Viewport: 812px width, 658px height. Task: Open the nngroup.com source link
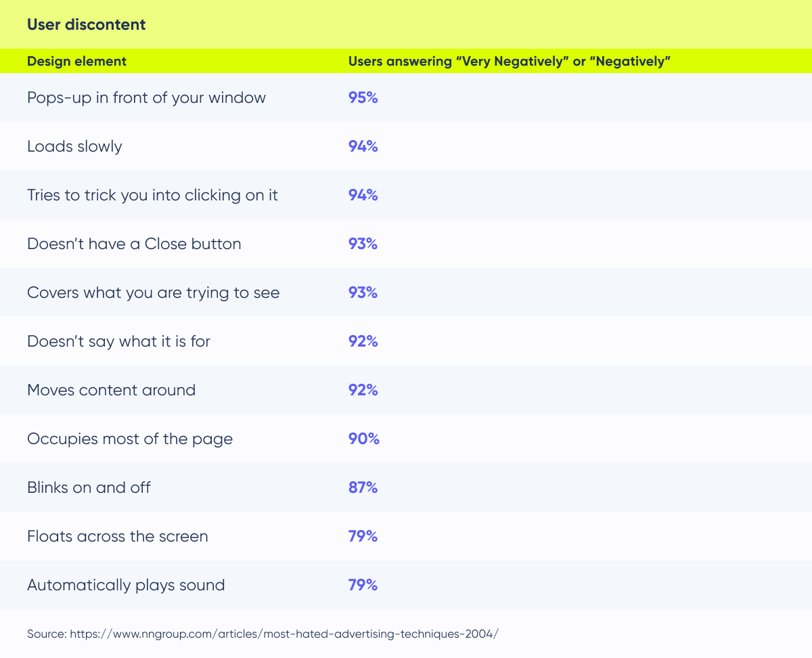(284, 634)
